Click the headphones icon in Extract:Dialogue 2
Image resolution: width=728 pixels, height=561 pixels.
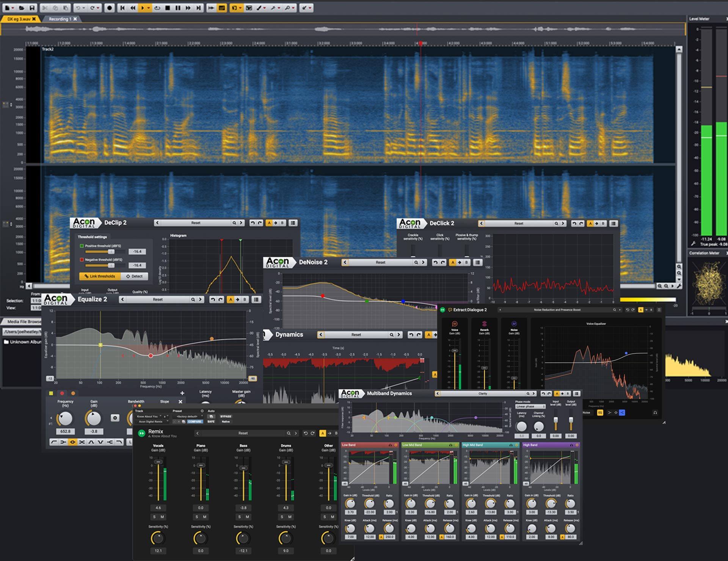click(655, 412)
